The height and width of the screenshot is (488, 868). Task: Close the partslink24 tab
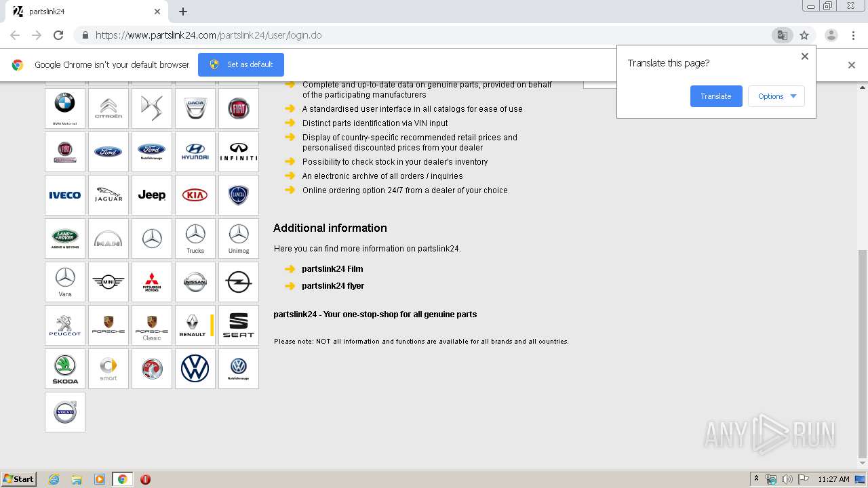[x=157, y=12]
